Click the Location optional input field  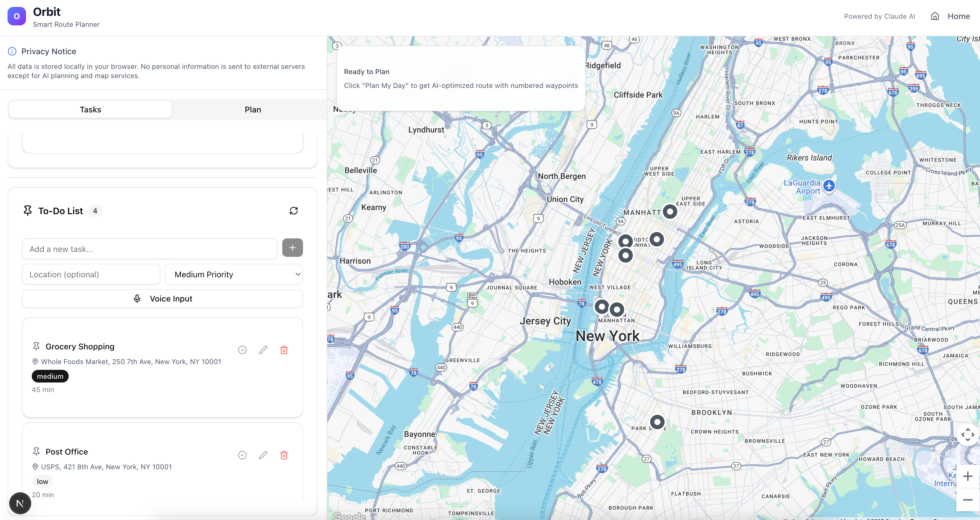click(91, 274)
